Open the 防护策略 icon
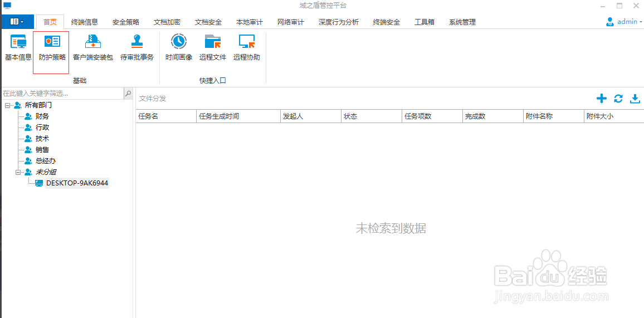644x318 pixels. (52, 48)
